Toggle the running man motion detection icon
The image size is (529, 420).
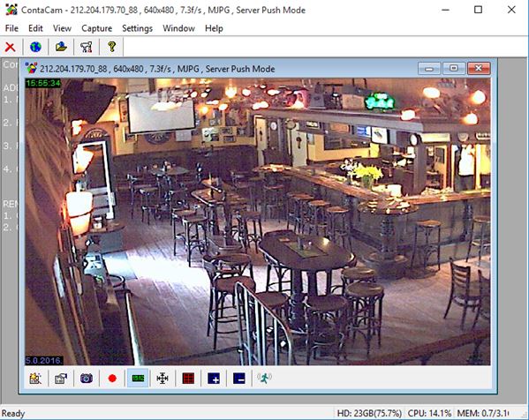265,379
